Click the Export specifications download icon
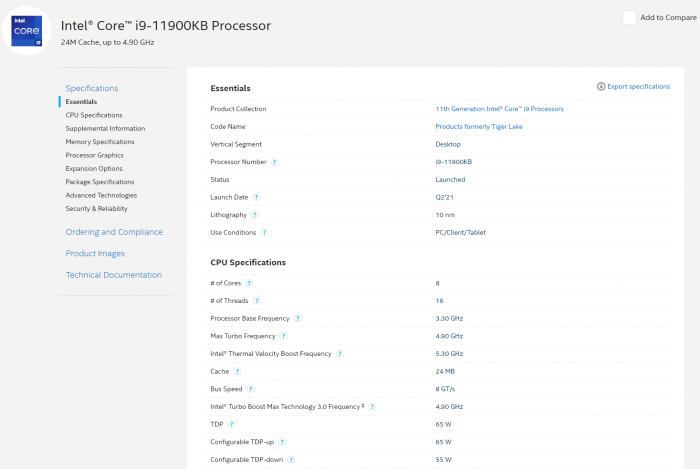The width and height of the screenshot is (700, 469). click(601, 86)
